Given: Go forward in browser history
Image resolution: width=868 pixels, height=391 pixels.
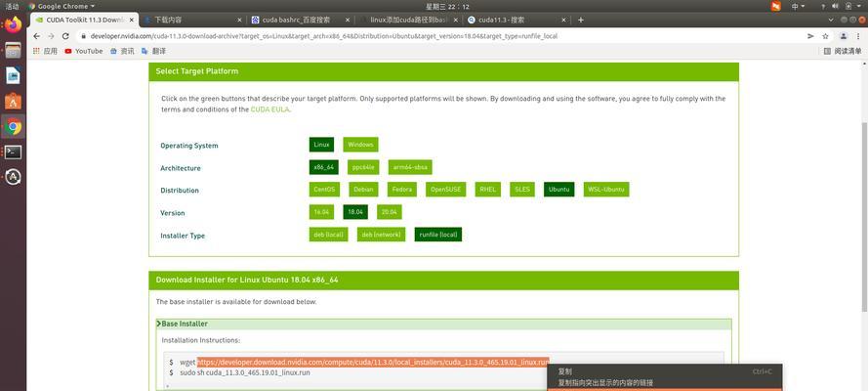Looking at the screenshot, I should 51,36.
